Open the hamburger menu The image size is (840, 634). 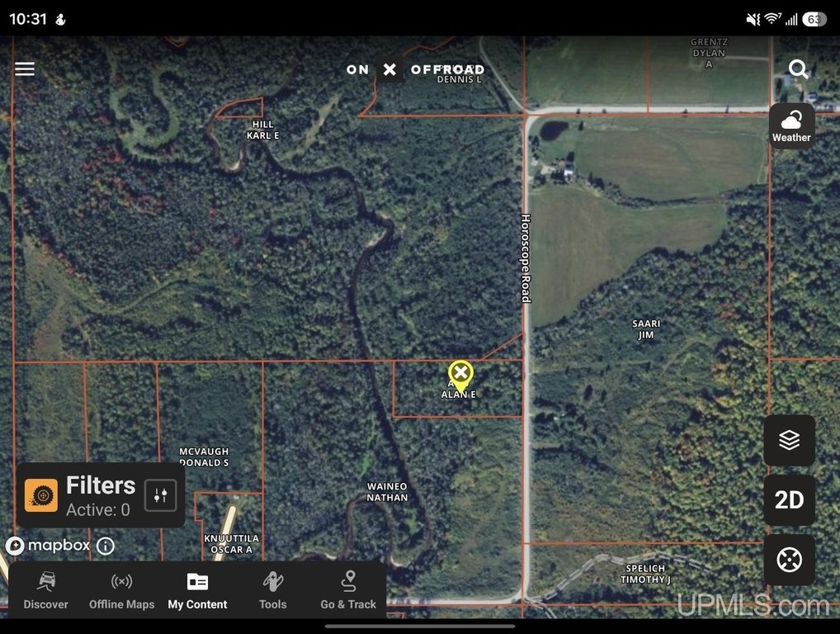point(25,69)
